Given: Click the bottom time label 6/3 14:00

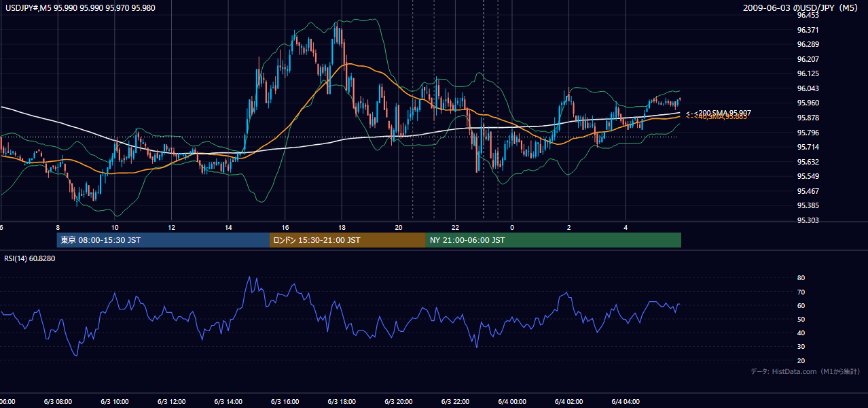Looking at the screenshot, I should (x=228, y=402).
